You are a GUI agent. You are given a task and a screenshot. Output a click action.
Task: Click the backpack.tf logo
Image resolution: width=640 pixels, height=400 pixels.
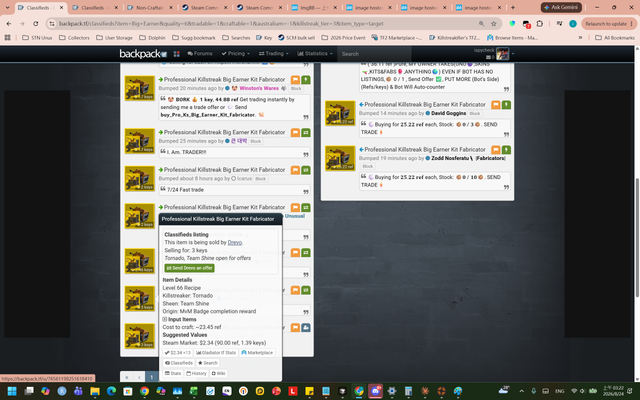pos(143,53)
